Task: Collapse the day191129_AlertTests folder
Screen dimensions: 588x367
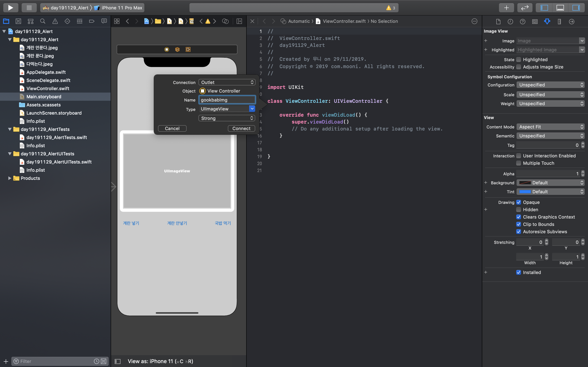Action: (10, 129)
